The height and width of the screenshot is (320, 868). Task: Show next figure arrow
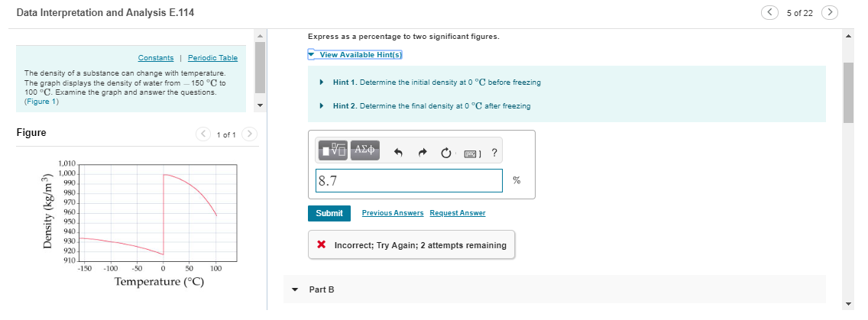250,134
